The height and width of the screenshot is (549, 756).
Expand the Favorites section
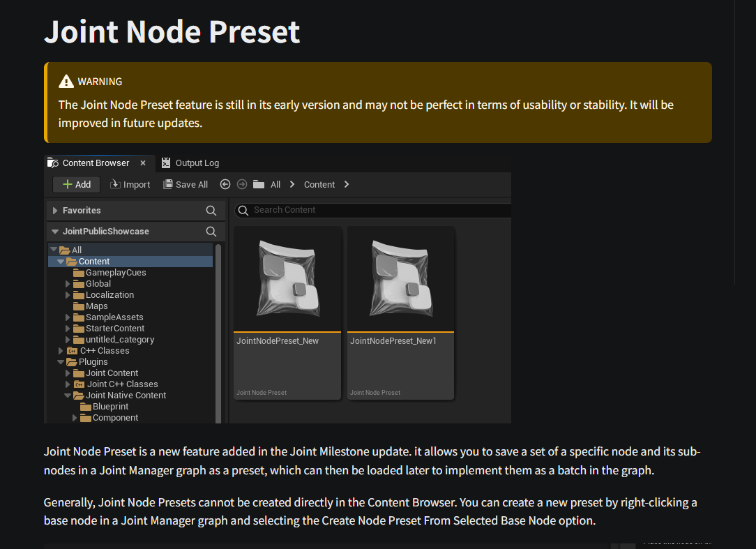55,211
